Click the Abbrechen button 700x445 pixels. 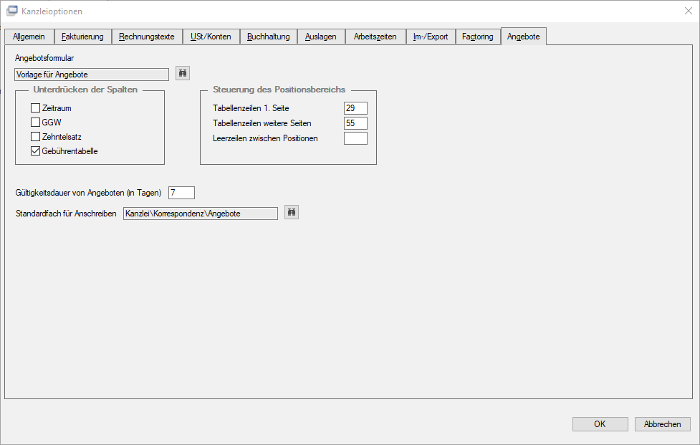coord(662,424)
